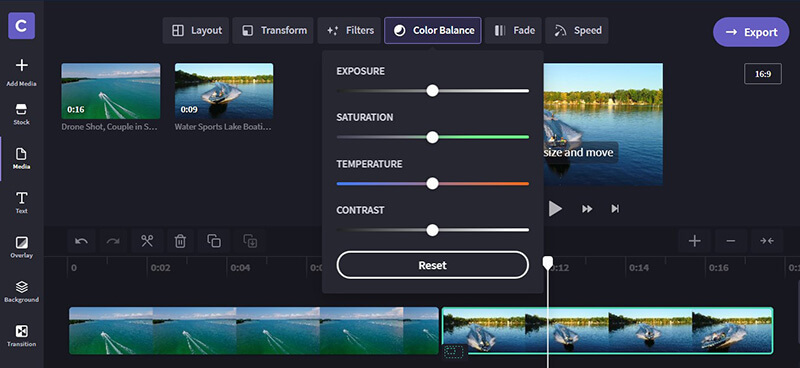Viewport: 800px width, 368px height.
Task: Open the Text tool in the sidebar
Action: click(x=21, y=203)
